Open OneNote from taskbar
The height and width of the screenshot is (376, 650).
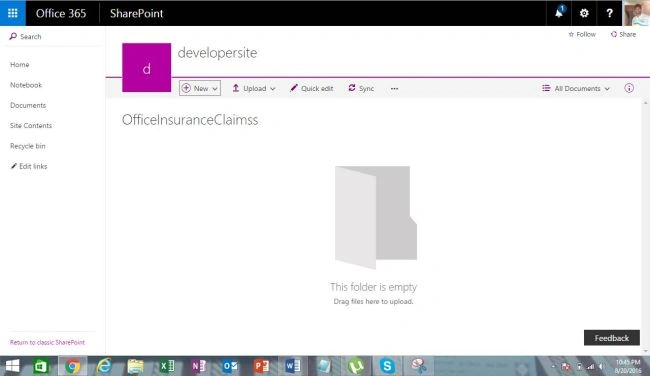click(x=199, y=366)
